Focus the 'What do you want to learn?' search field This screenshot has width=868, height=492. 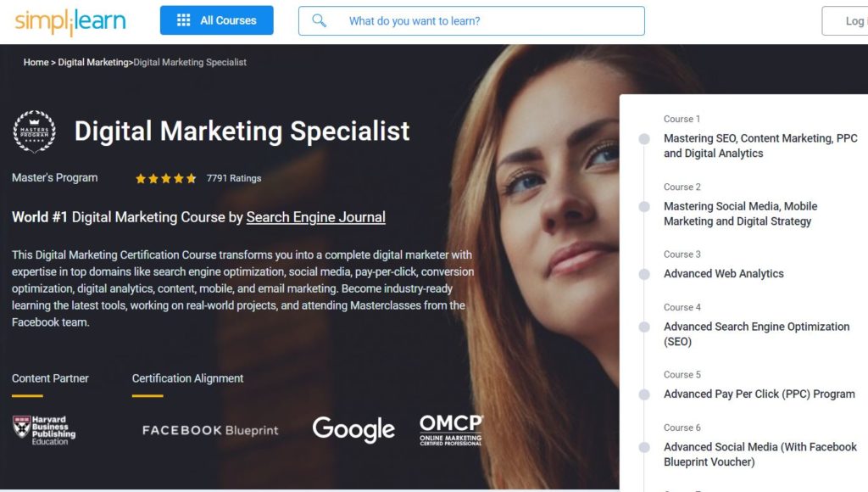tap(471, 21)
